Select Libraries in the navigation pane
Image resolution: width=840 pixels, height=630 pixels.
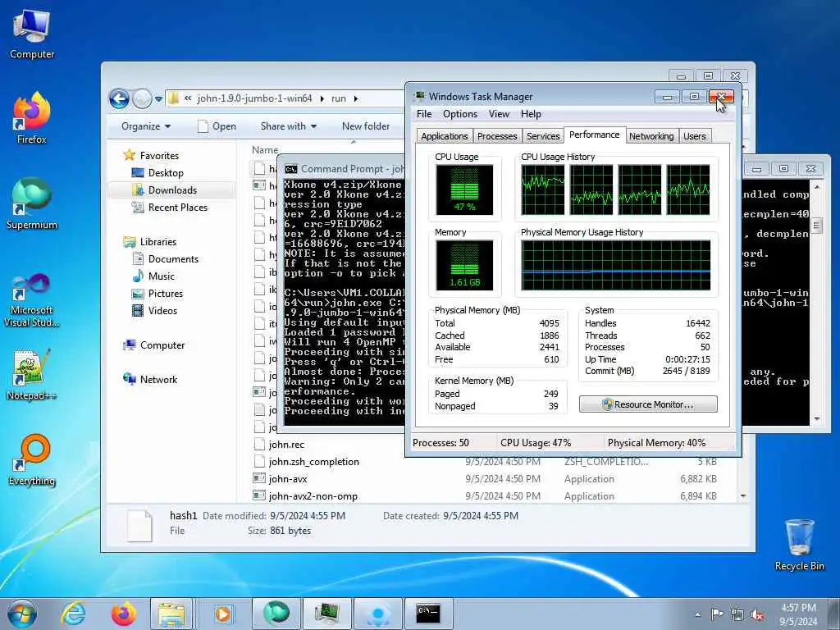tap(158, 242)
